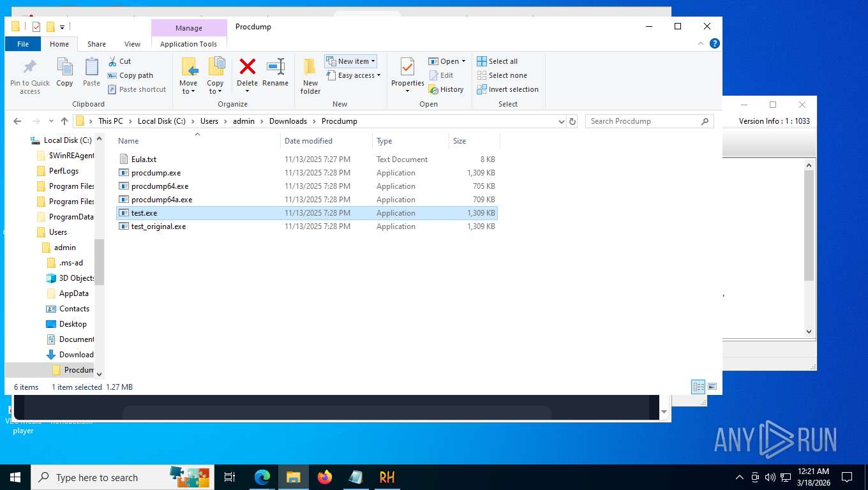Open the notification center icon
Screen dimensions: 868x490
(847, 477)
